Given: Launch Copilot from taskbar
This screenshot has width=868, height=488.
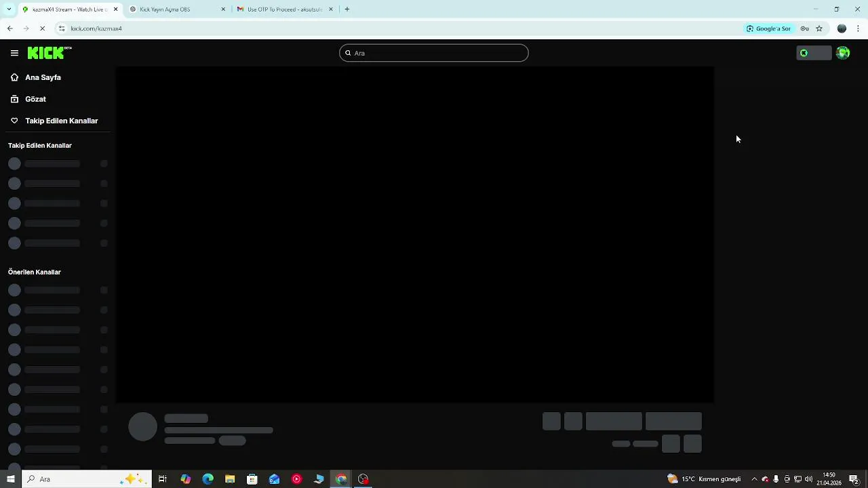Looking at the screenshot, I should coord(185,479).
